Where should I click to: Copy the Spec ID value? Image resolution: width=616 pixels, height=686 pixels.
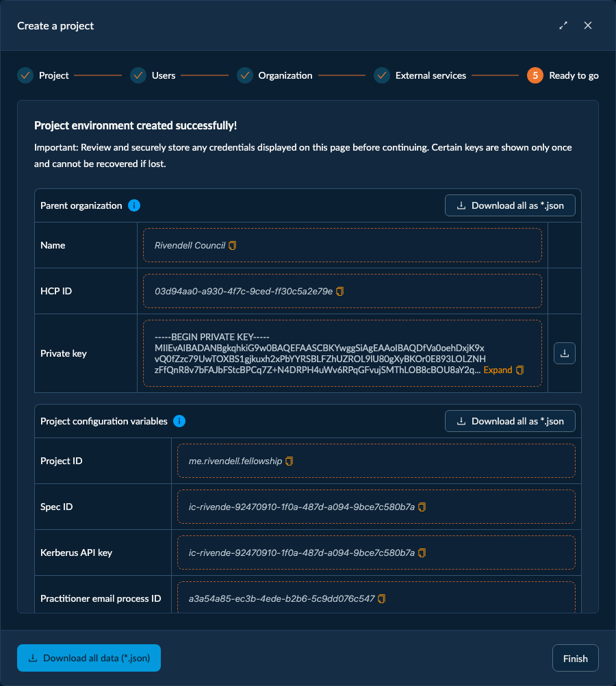(422, 507)
